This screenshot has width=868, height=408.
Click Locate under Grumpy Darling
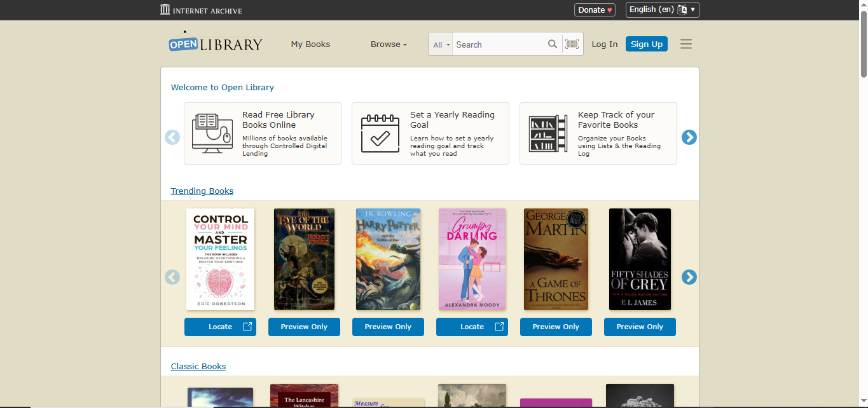[472, 327]
